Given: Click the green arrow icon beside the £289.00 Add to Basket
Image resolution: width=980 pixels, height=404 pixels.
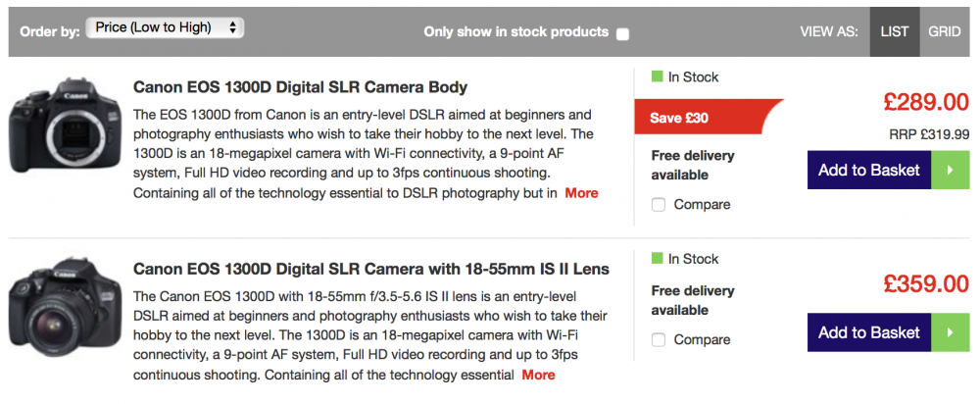Looking at the screenshot, I should pyautogui.click(x=950, y=170).
